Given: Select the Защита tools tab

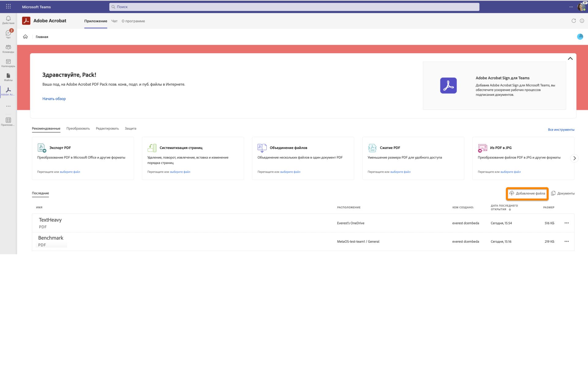Looking at the screenshot, I should 130,129.
